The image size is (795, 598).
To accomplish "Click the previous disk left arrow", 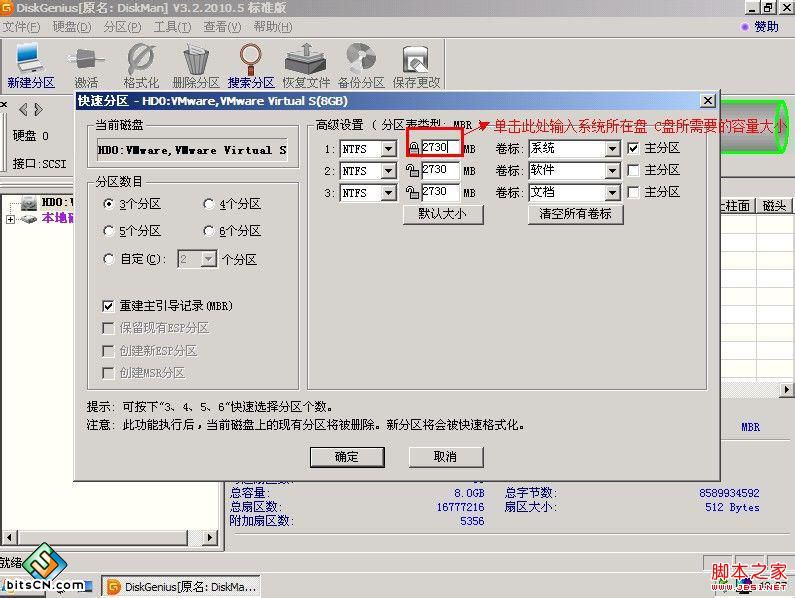I will (23, 109).
